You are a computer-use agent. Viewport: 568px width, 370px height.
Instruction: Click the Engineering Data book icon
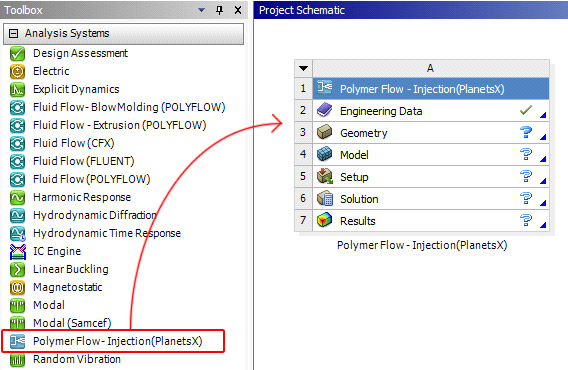pos(325,110)
